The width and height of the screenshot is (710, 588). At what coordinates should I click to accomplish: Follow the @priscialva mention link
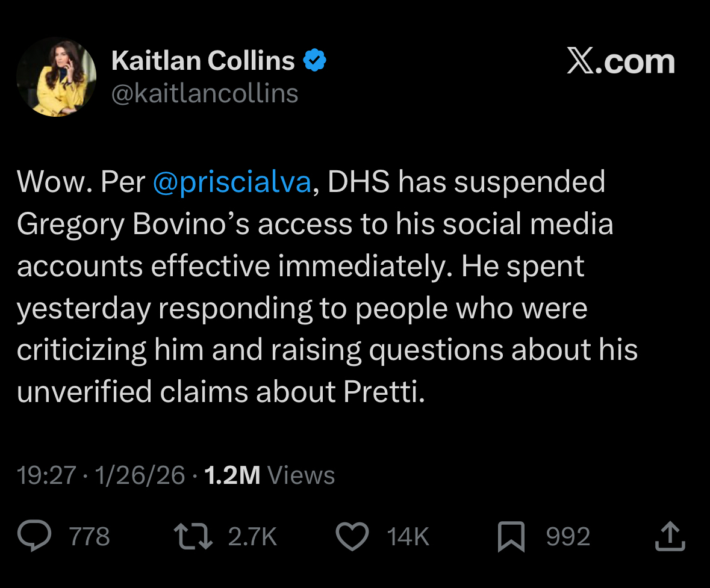click(232, 182)
